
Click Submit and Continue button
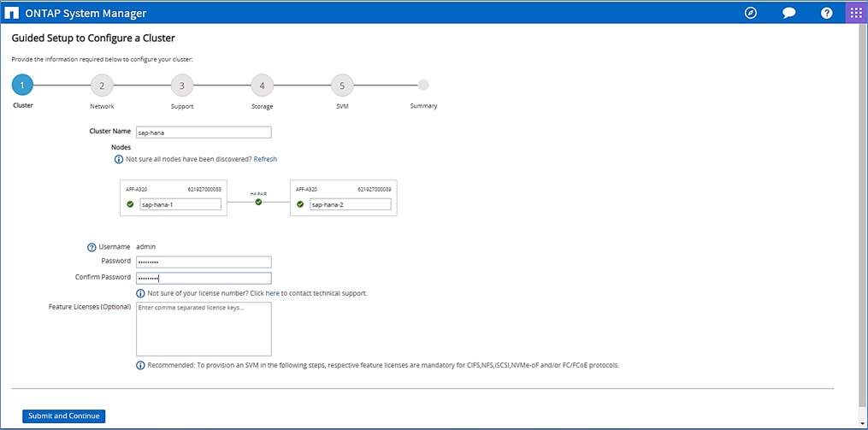63,416
